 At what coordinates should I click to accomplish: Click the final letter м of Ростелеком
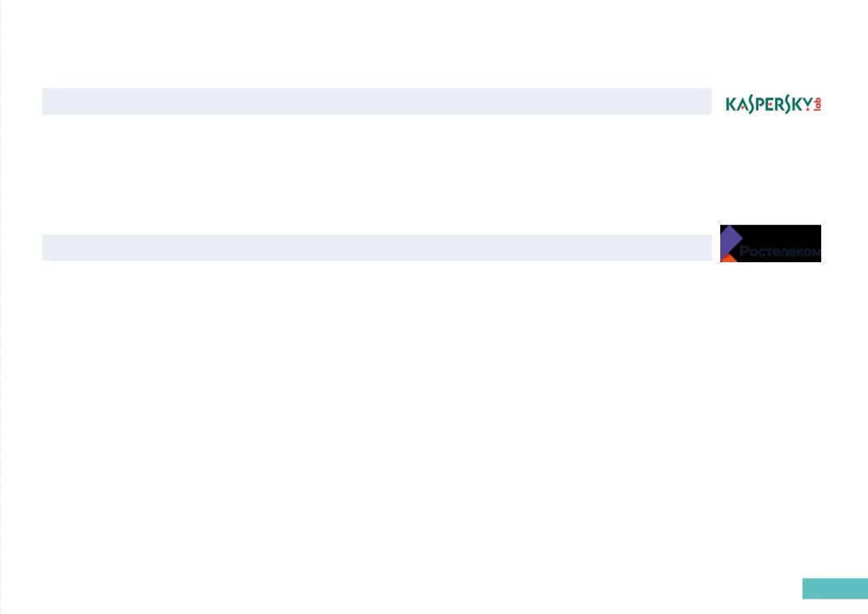click(x=815, y=253)
